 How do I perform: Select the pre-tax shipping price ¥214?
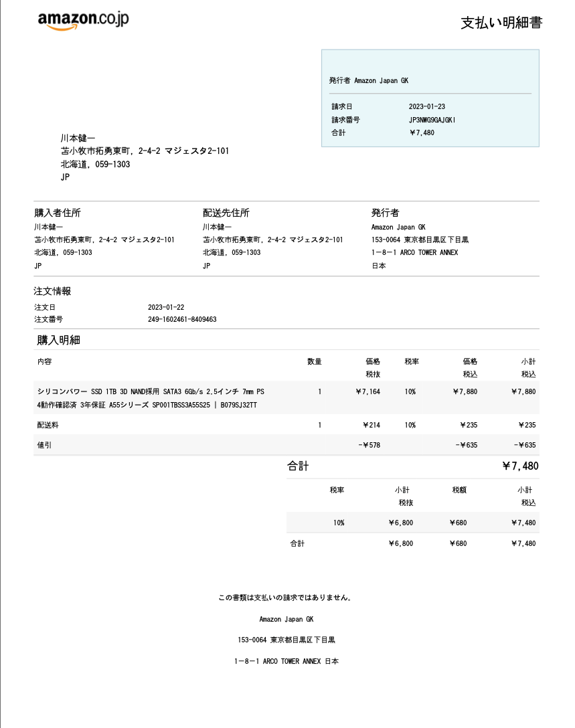371,425
